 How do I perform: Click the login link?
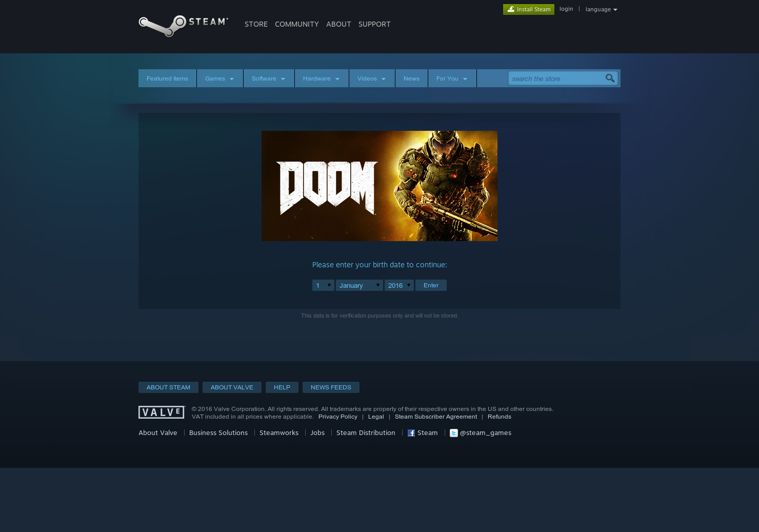pyautogui.click(x=566, y=9)
